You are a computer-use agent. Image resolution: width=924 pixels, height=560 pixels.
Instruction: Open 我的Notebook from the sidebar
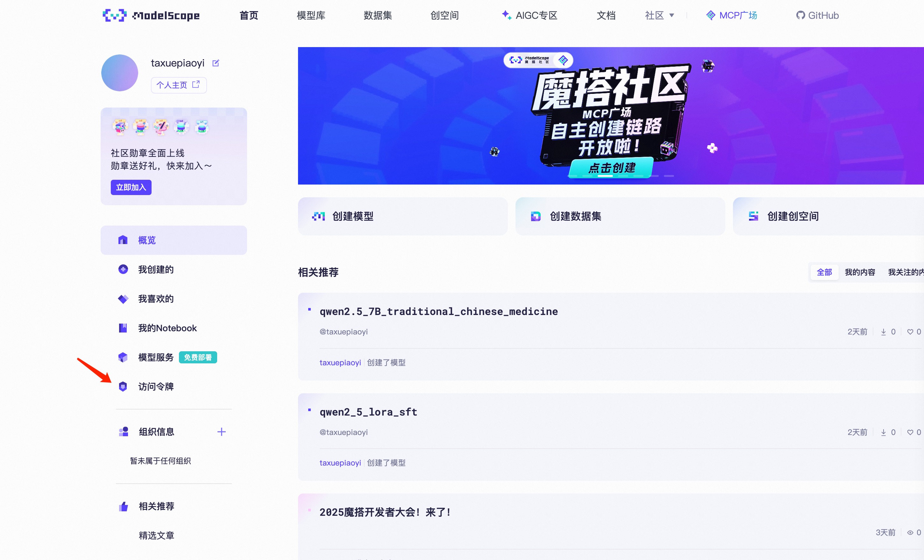click(167, 328)
